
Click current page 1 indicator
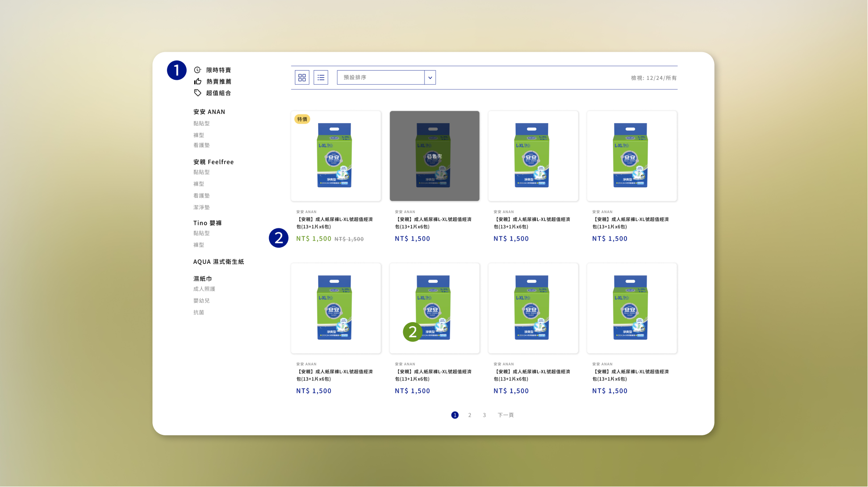pyautogui.click(x=455, y=415)
